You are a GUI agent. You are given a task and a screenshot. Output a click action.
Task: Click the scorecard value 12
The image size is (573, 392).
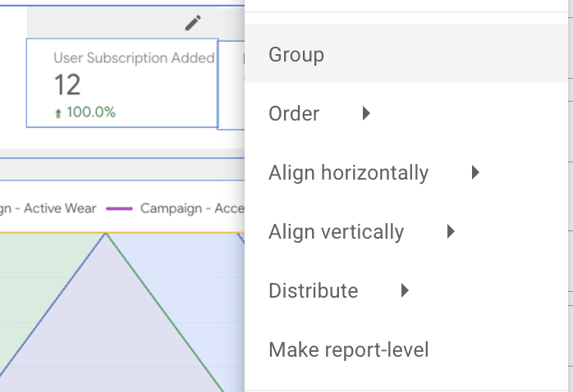(67, 84)
